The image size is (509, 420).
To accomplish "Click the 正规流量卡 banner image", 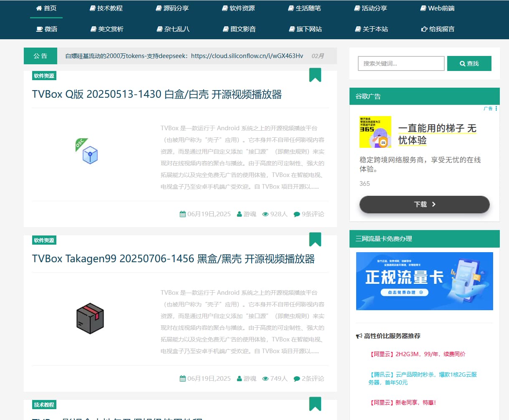I will tap(424, 281).
